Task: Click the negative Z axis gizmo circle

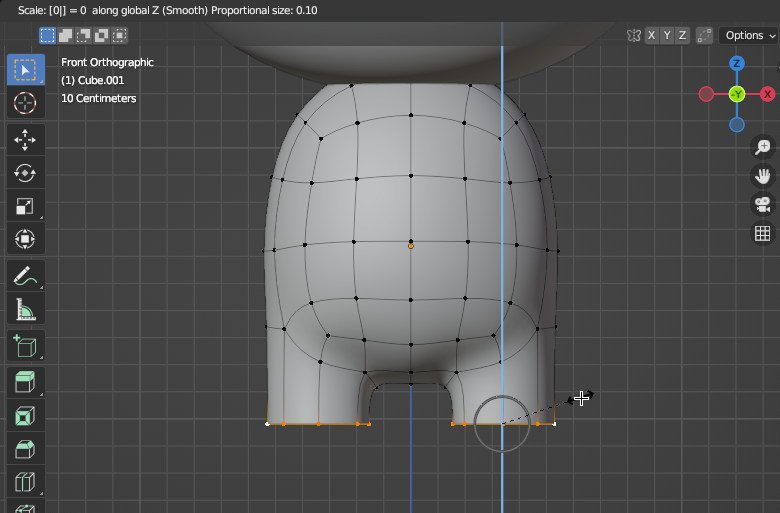Action: tap(737, 124)
